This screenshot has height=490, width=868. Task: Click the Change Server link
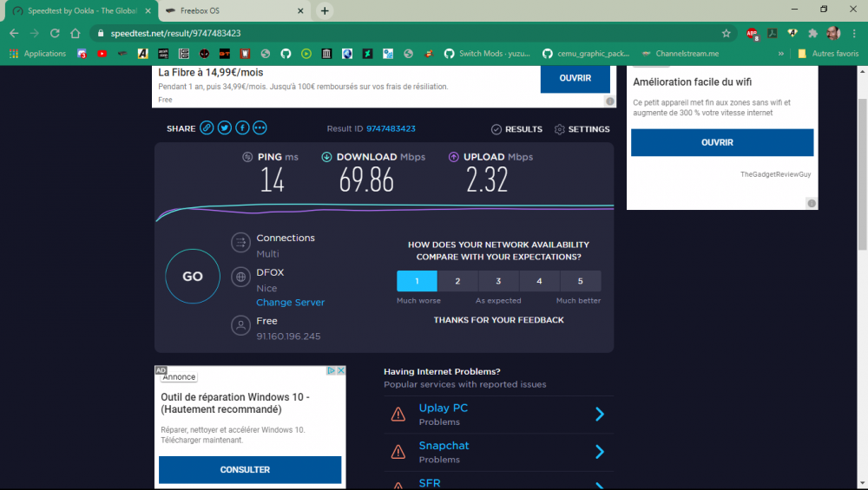point(290,303)
